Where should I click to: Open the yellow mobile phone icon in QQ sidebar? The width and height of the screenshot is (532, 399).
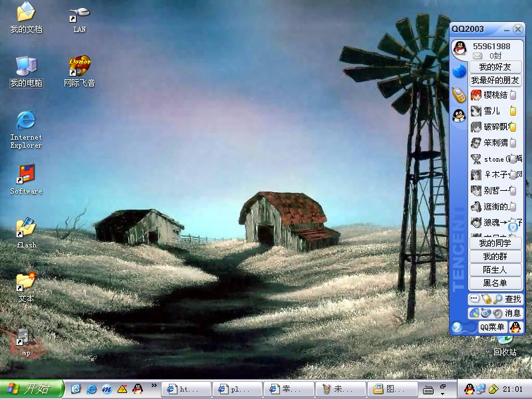click(459, 94)
